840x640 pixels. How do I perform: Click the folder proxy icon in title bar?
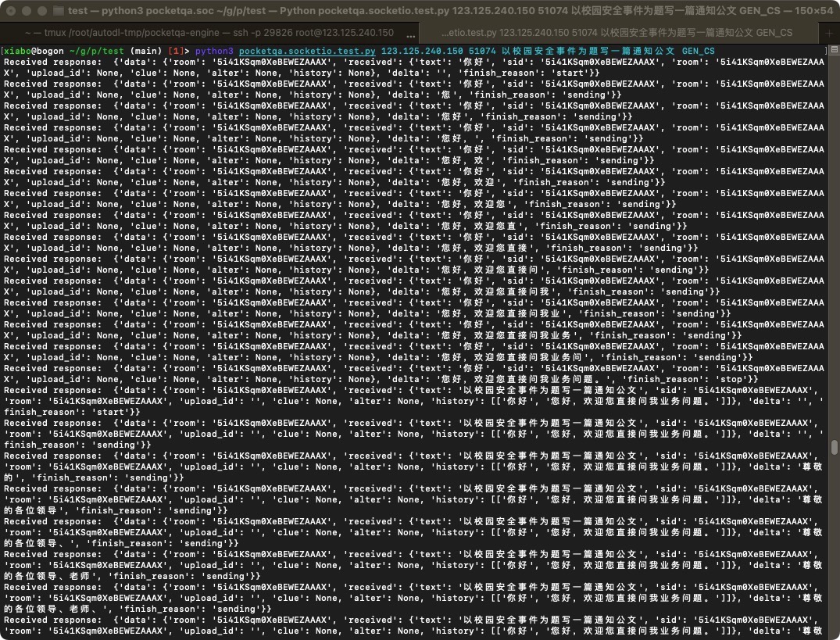click(x=59, y=11)
